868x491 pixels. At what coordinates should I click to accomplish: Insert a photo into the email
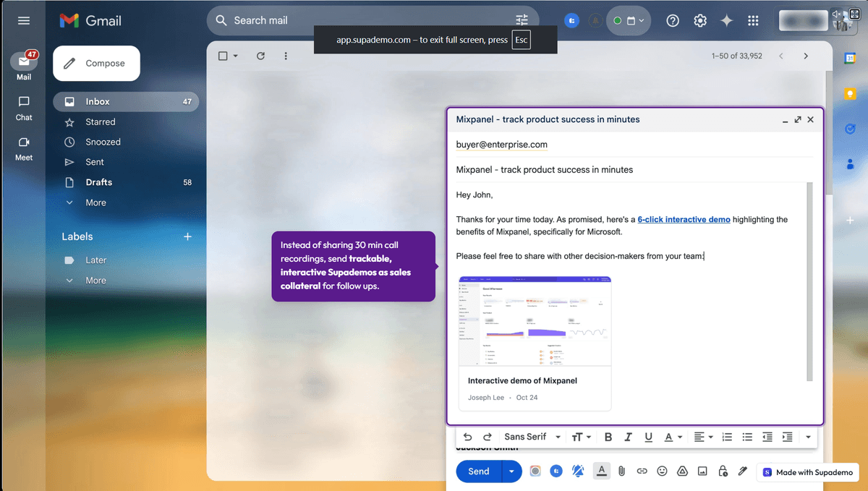[x=702, y=471]
